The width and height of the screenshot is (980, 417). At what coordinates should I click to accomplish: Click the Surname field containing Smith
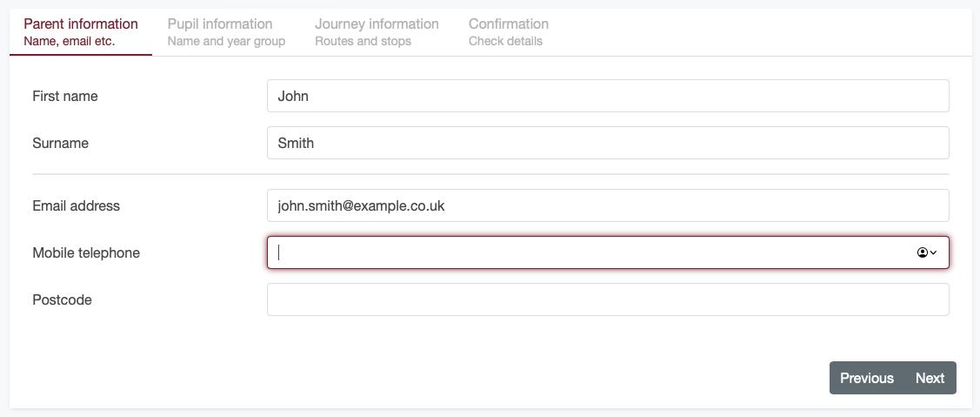[607, 143]
